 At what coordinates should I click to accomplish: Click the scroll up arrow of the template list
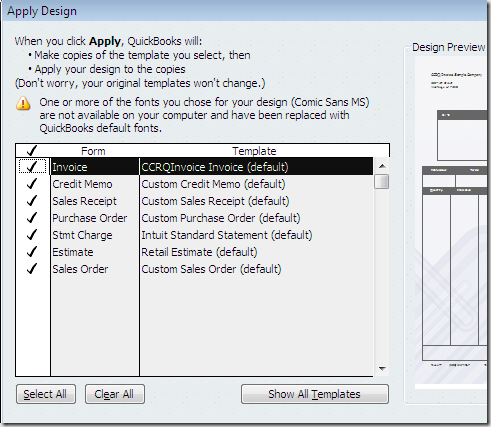point(382,166)
